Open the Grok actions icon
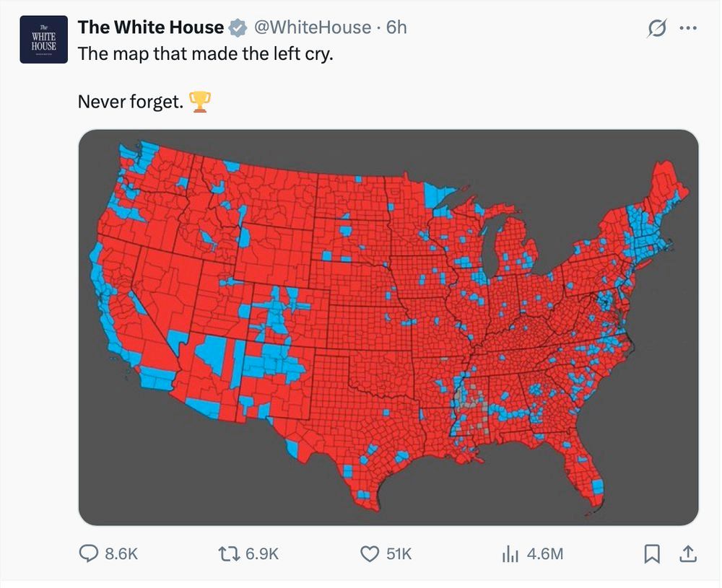The width and height of the screenshot is (722, 588). coord(657,26)
